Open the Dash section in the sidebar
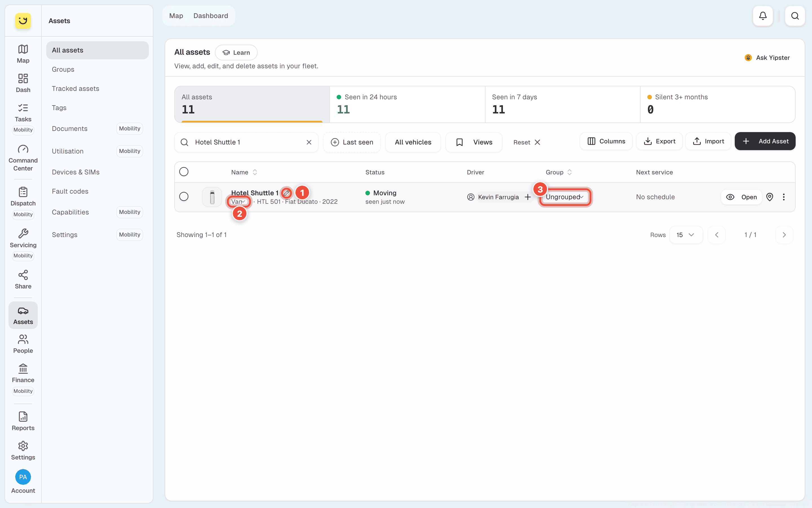The width and height of the screenshot is (812, 508). click(23, 83)
